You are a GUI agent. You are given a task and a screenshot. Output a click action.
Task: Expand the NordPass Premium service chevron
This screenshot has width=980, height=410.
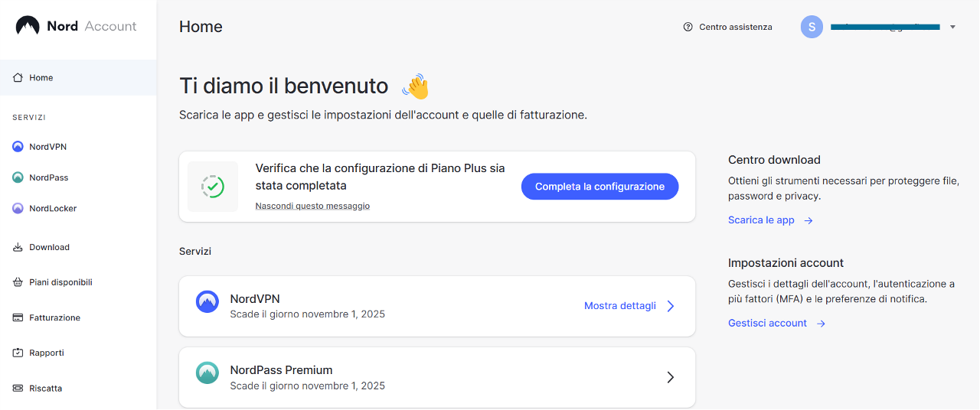tap(670, 377)
